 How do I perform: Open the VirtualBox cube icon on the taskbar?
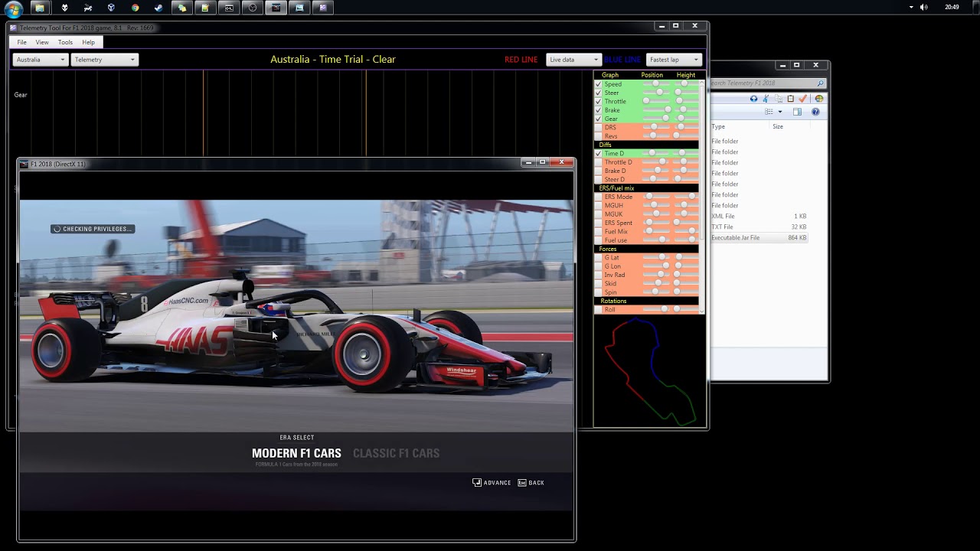[x=111, y=8]
